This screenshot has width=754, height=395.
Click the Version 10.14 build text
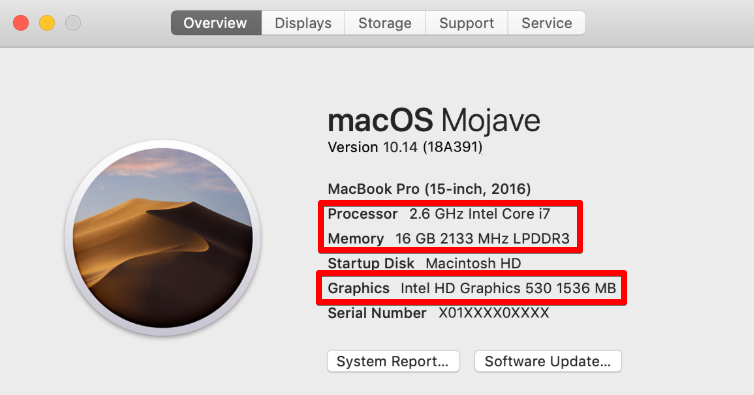405,147
